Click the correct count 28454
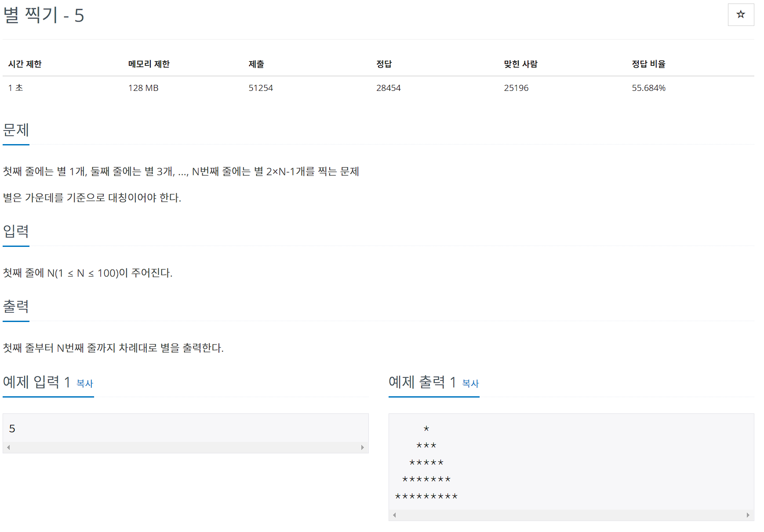 389,88
